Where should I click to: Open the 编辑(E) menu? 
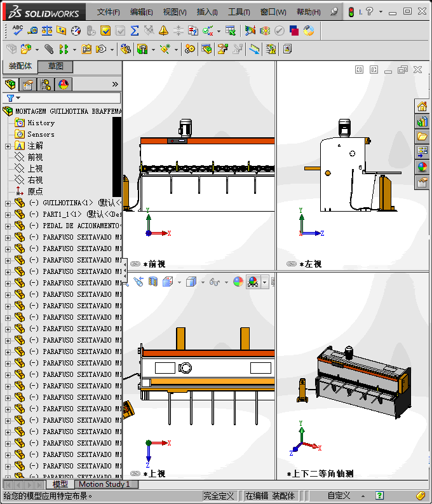point(141,12)
